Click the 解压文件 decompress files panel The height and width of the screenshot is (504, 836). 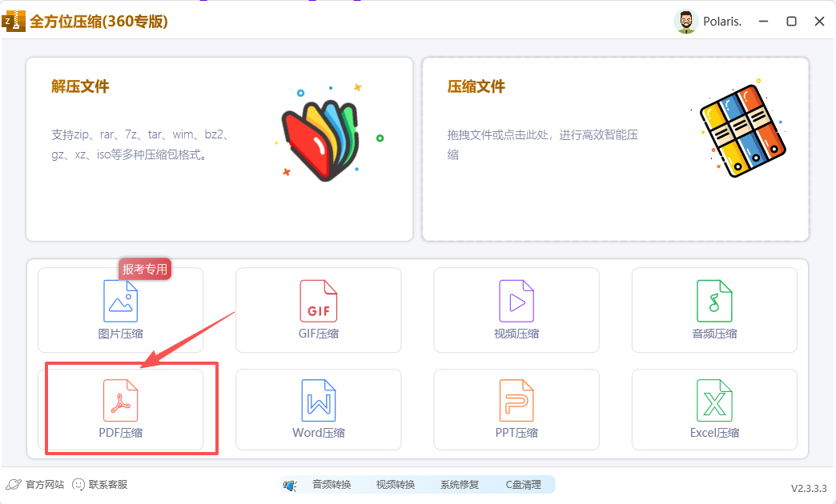[x=220, y=148]
